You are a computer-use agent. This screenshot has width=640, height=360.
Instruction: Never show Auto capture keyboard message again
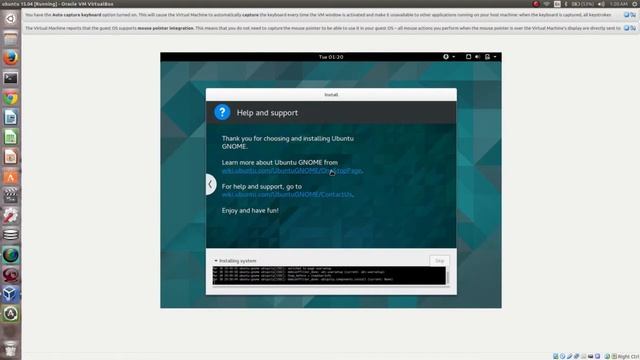click(633, 15)
